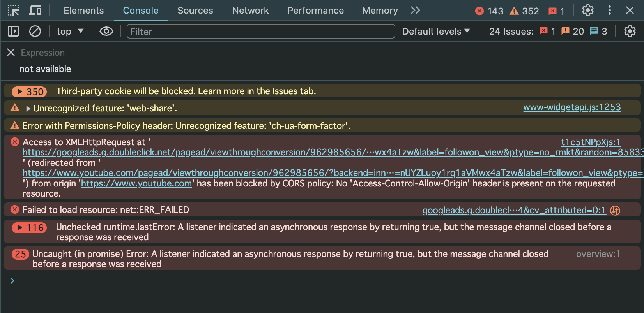Open the Elements tab
The width and height of the screenshot is (644, 313).
click(84, 11)
